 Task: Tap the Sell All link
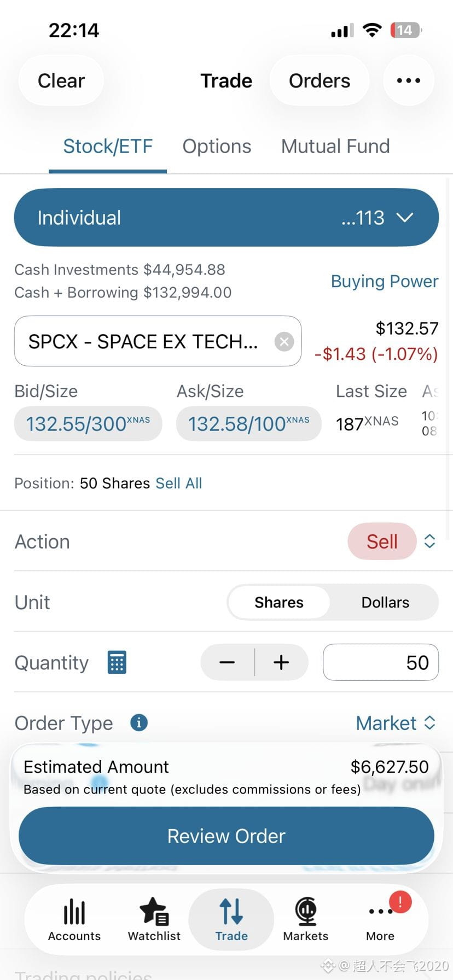click(x=179, y=483)
